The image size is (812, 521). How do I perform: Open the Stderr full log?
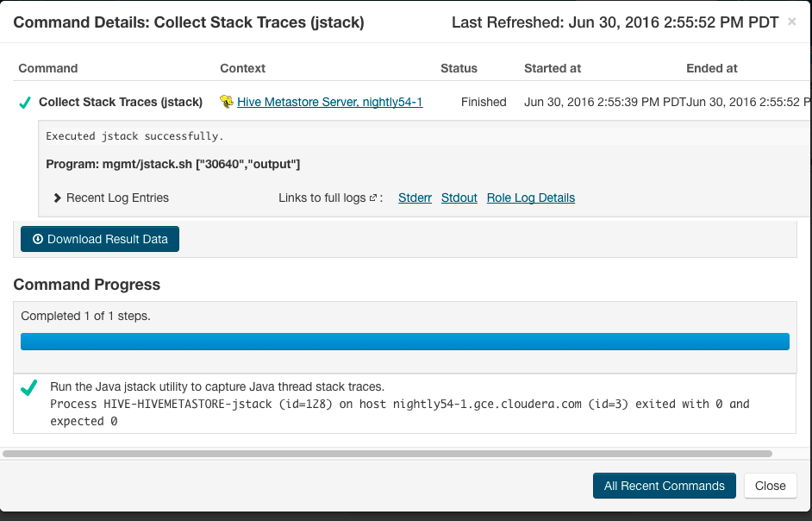(x=415, y=198)
